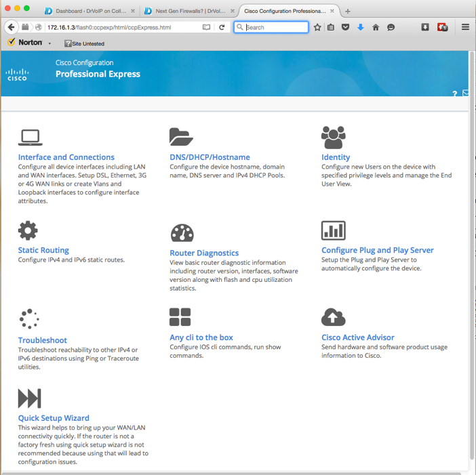
Task: Click the users group icon for Identity
Action: pos(333,137)
